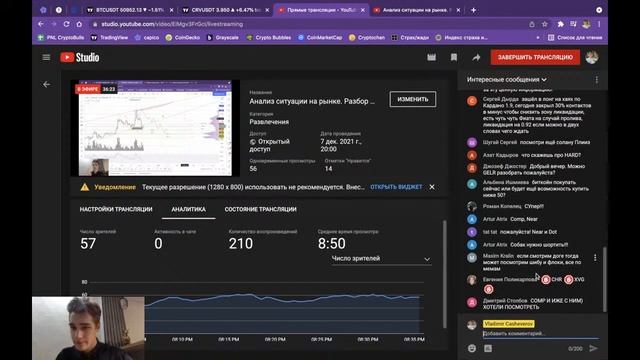Open the TradingView bookmark
Image resolution: width=640 pixels, height=360 pixels.
(x=109, y=38)
